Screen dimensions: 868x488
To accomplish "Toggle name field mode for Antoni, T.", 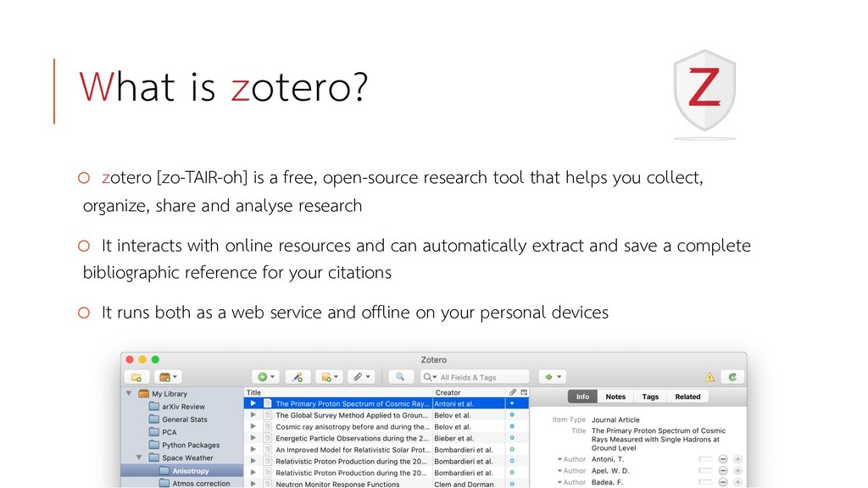I will pos(705,459).
